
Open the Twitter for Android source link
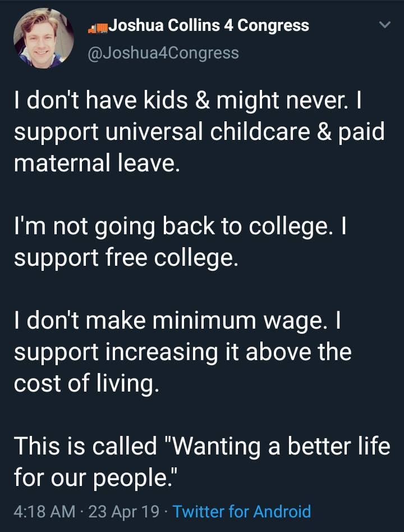(242, 511)
